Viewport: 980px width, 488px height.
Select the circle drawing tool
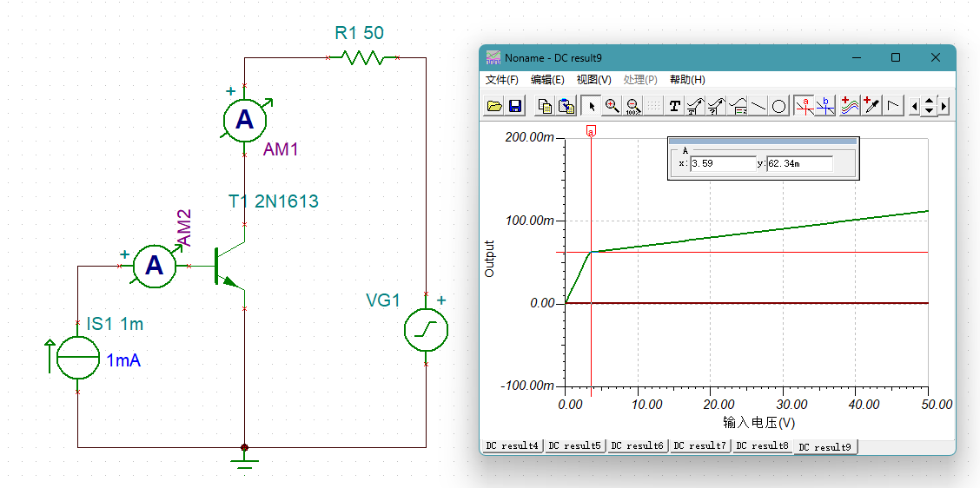779,106
